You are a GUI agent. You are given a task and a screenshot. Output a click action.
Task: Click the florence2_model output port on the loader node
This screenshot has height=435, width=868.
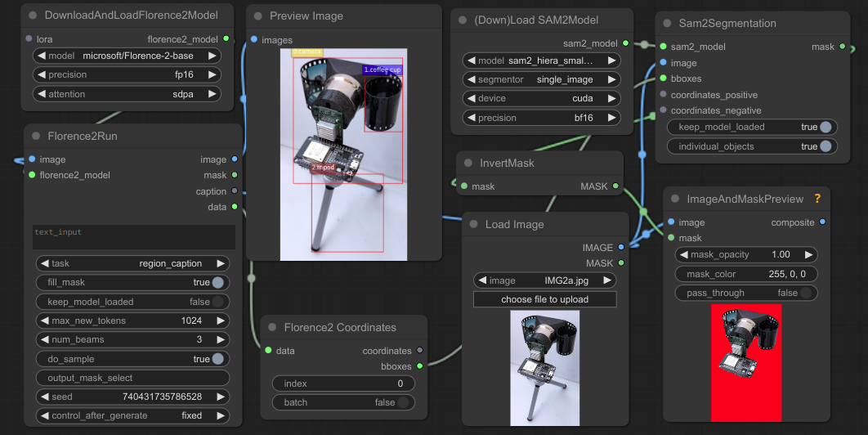coord(226,39)
